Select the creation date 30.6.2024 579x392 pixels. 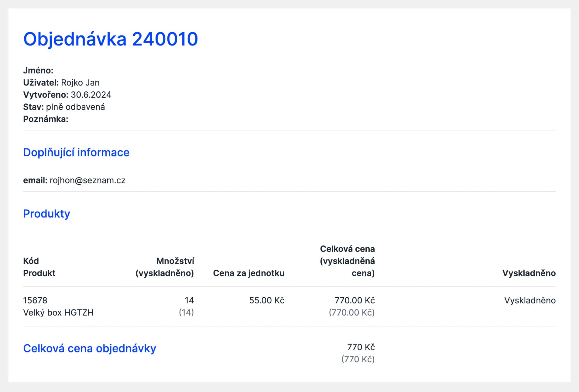click(91, 95)
